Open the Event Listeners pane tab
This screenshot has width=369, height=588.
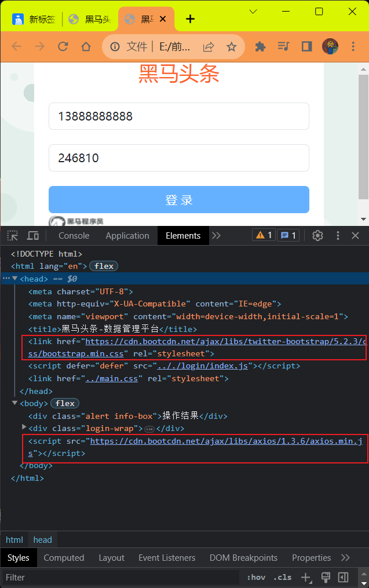point(167,558)
